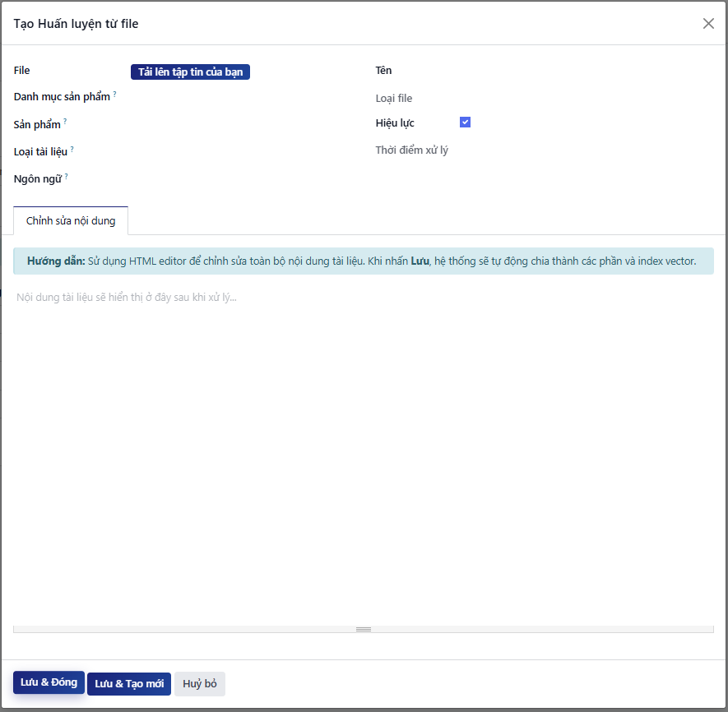728x712 pixels.
Task: Cancel with the Huỷ bỏ button
Action: (200, 684)
